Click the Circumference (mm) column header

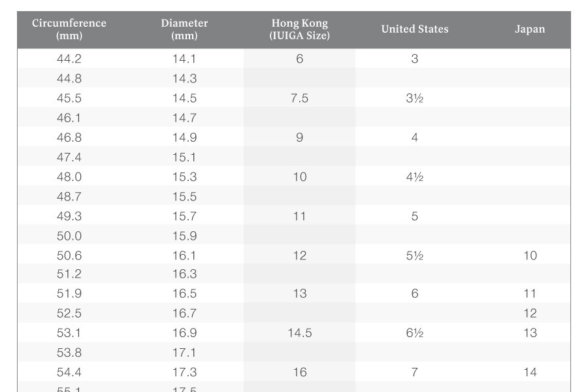(69, 29)
